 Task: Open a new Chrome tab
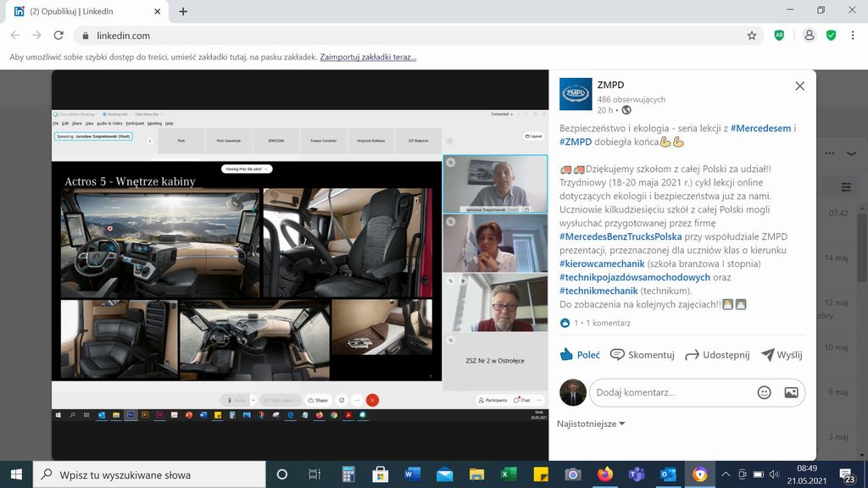coord(183,11)
